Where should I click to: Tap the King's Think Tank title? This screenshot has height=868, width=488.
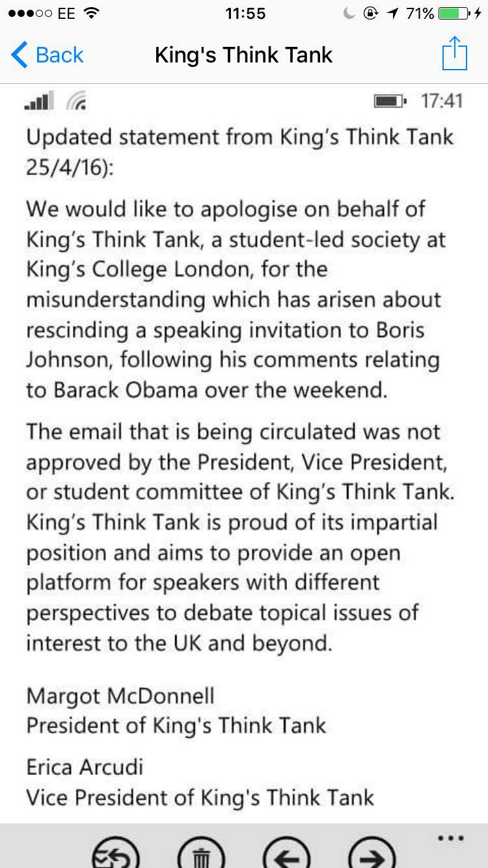click(x=243, y=55)
